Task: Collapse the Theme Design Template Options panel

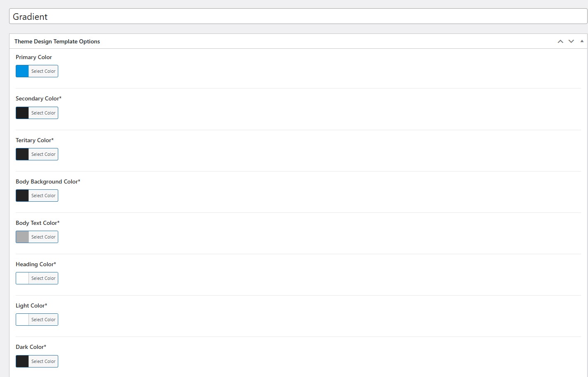Action: tap(582, 41)
